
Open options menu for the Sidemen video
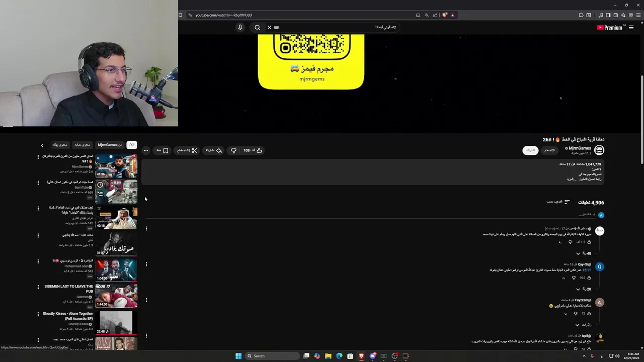point(38,287)
